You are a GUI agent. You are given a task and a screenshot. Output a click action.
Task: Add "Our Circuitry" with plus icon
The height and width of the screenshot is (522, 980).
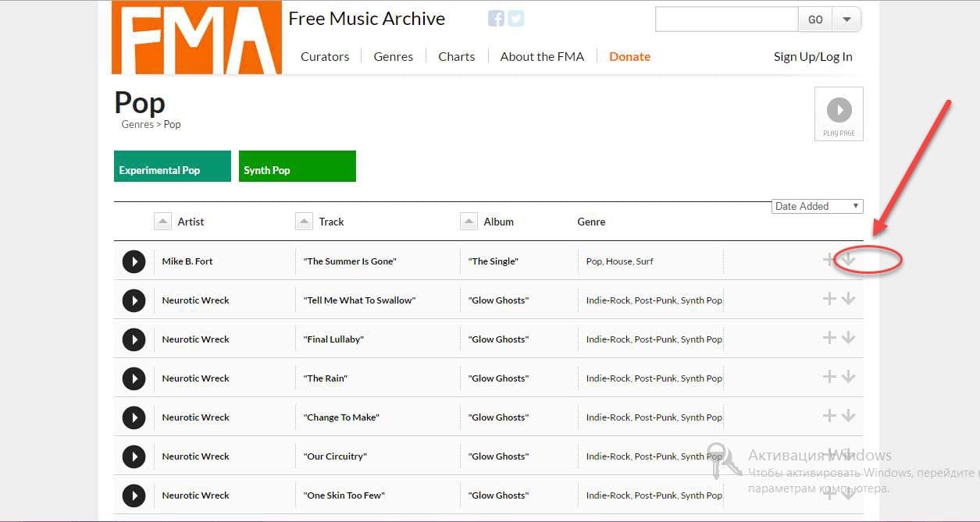pos(829,455)
